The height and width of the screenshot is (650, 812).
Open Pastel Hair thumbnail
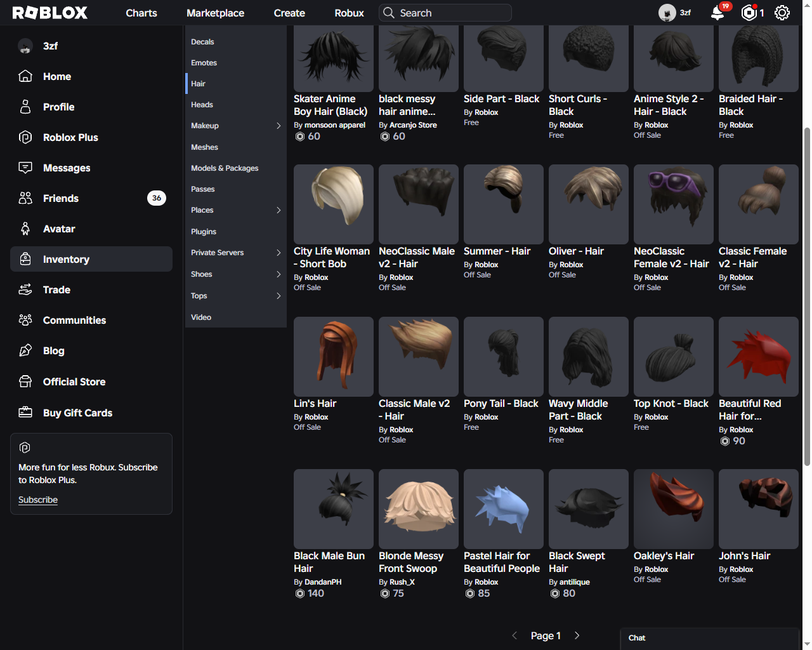click(504, 509)
